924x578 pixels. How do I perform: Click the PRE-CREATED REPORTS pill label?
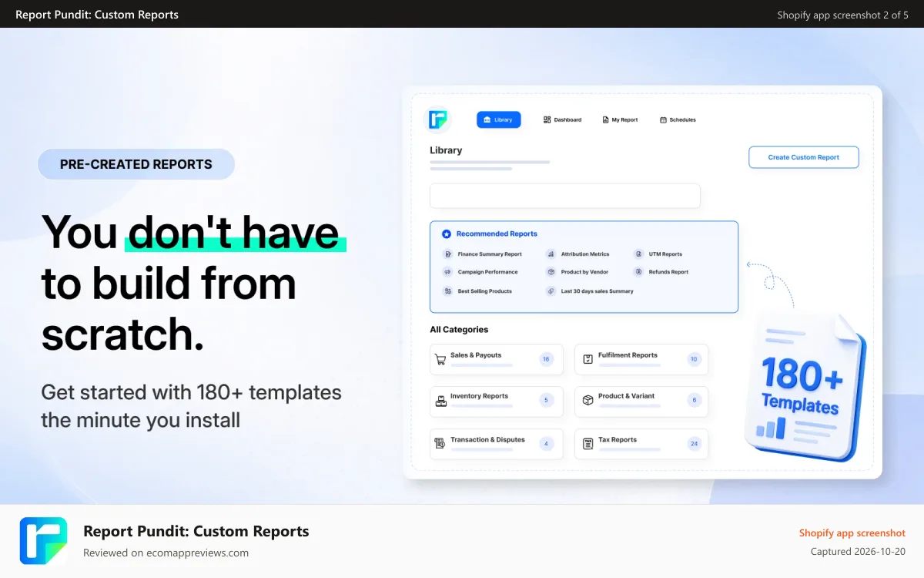point(136,164)
